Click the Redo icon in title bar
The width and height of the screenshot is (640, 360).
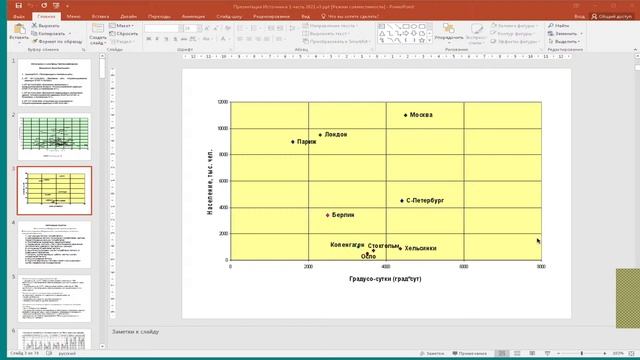click(x=44, y=6)
